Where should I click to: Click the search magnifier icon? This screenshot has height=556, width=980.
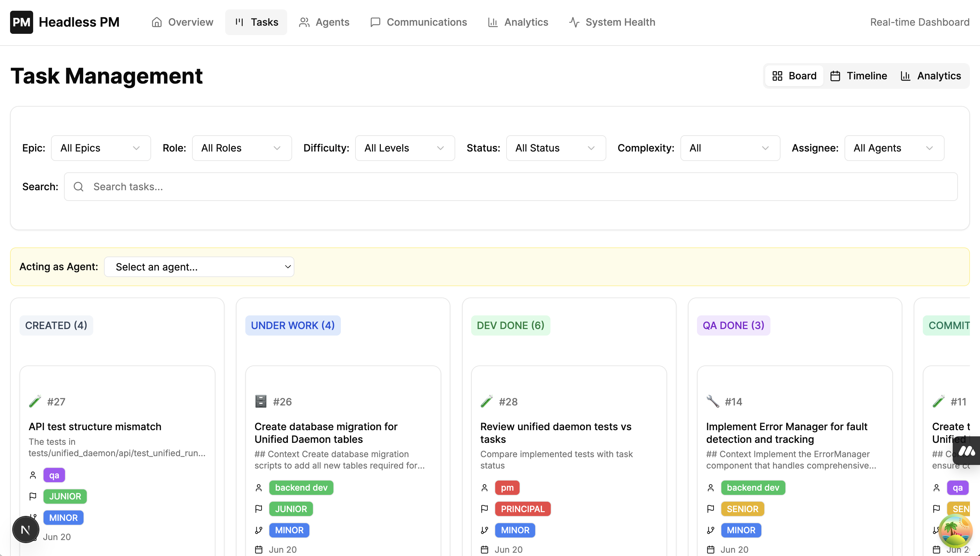point(78,187)
